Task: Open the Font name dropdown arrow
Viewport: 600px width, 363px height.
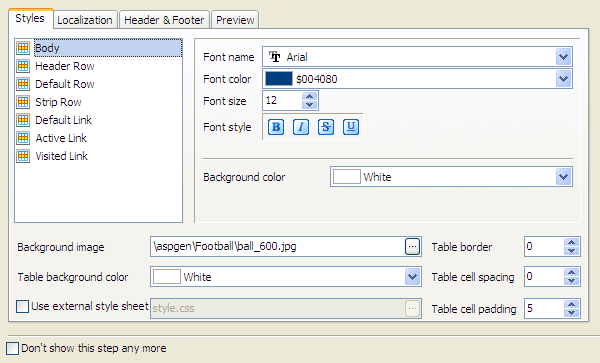Action: pos(563,57)
